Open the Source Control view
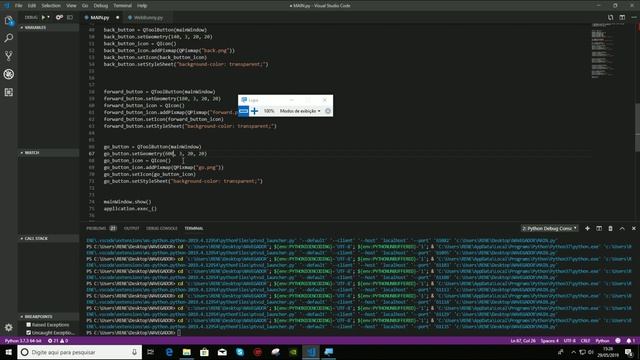Image resolution: width=640 pixels, height=360 pixels. (9, 56)
